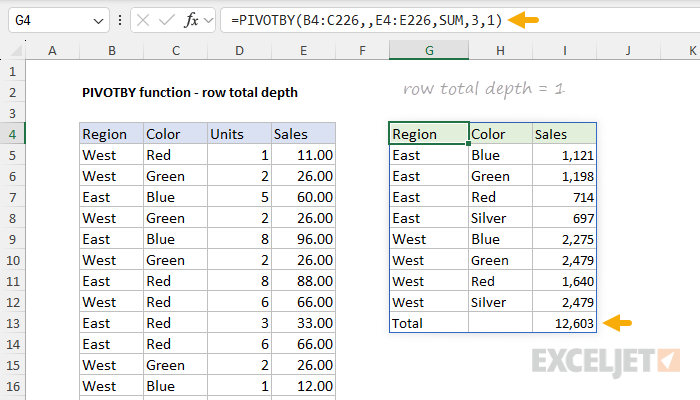Click the cell with sales value 12.00
The height and width of the screenshot is (400, 700).
pos(303,386)
